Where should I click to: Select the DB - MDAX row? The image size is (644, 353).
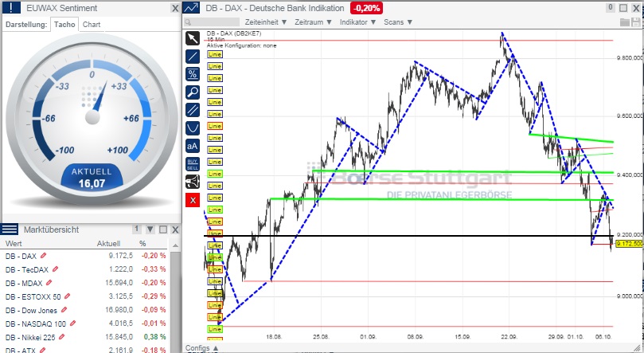click(85, 283)
